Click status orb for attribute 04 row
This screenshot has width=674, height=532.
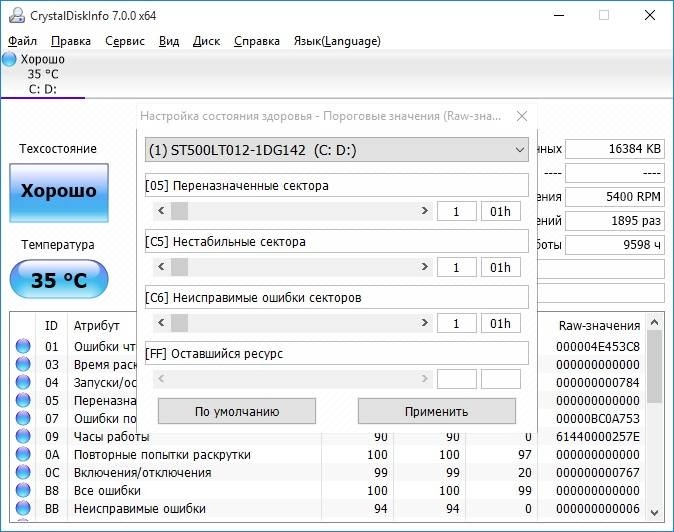point(23,382)
